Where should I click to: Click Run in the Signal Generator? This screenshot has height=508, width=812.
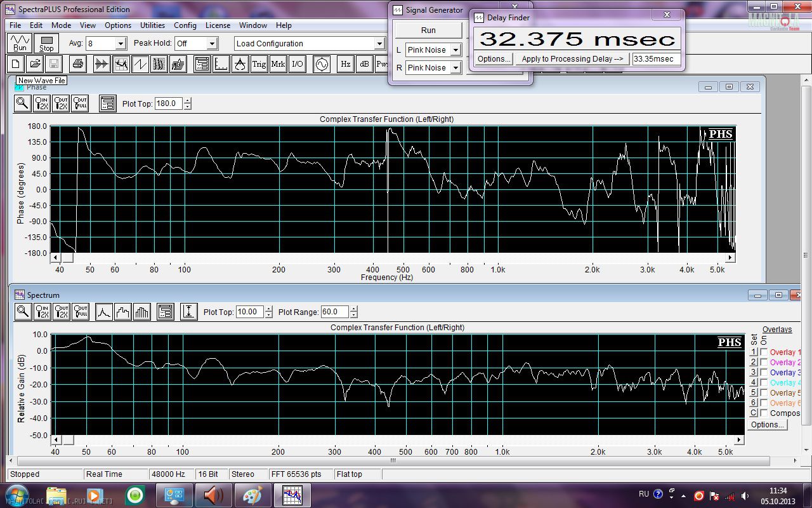click(428, 30)
